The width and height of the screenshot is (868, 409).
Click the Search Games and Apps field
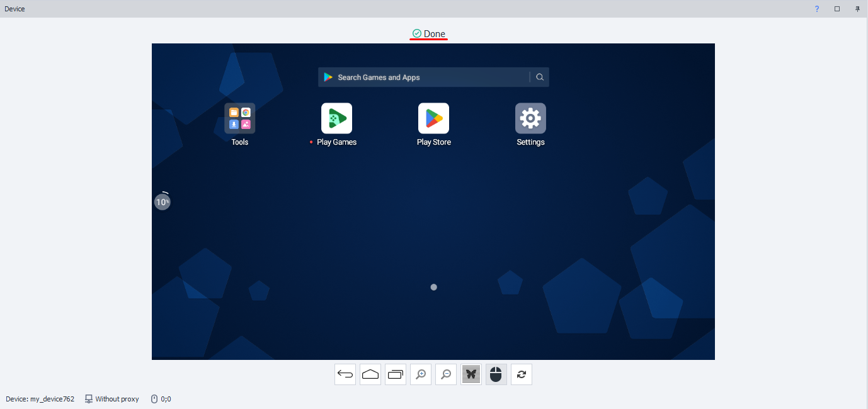click(x=422, y=77)
